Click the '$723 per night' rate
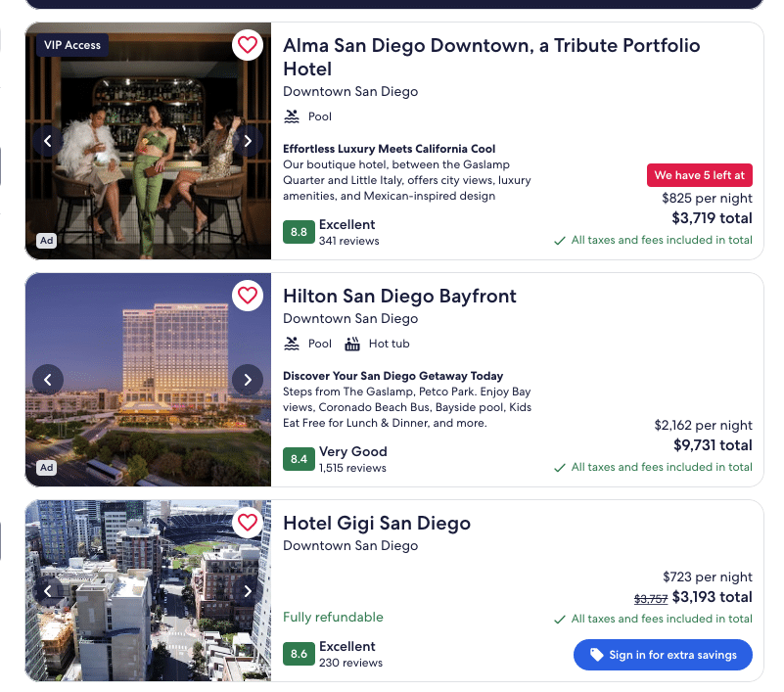This screenshot has height=692, width=784. (708, 577)
